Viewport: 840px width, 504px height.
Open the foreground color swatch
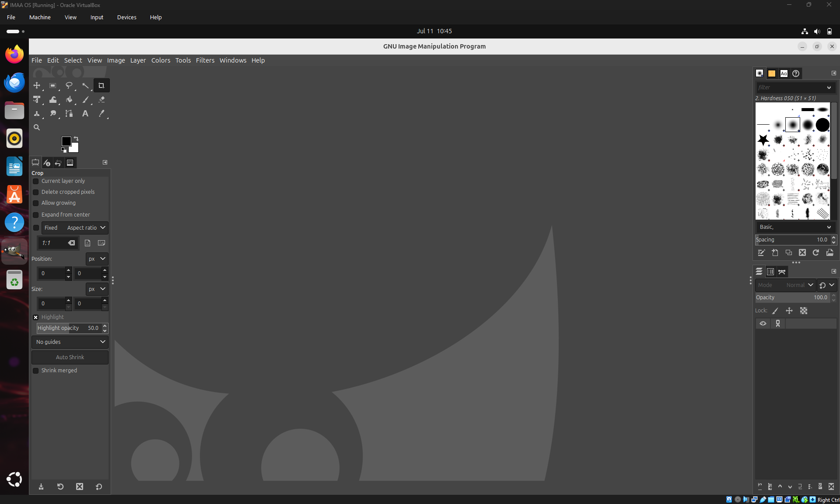[x=66, y=140]
